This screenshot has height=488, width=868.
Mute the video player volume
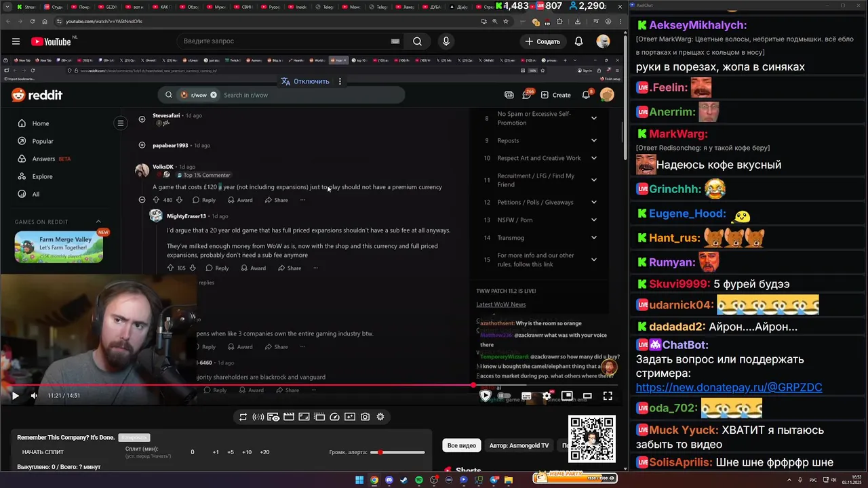[x=34, y=396]
